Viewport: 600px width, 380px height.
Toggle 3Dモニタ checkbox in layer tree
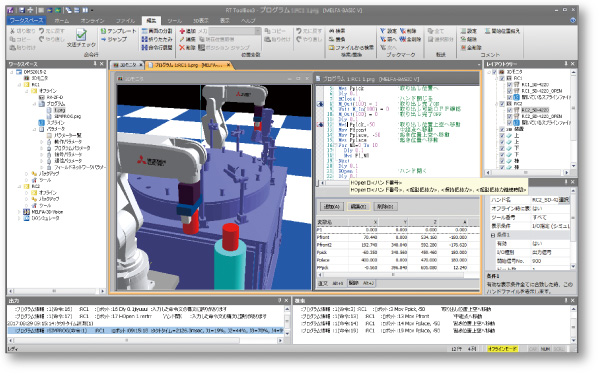(494, 72)
